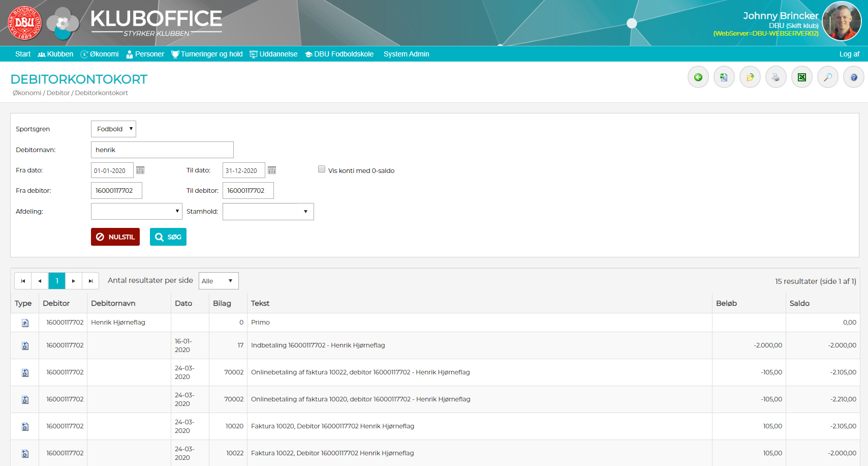Open calendar picker beside Fra dato

pos(140,170)
